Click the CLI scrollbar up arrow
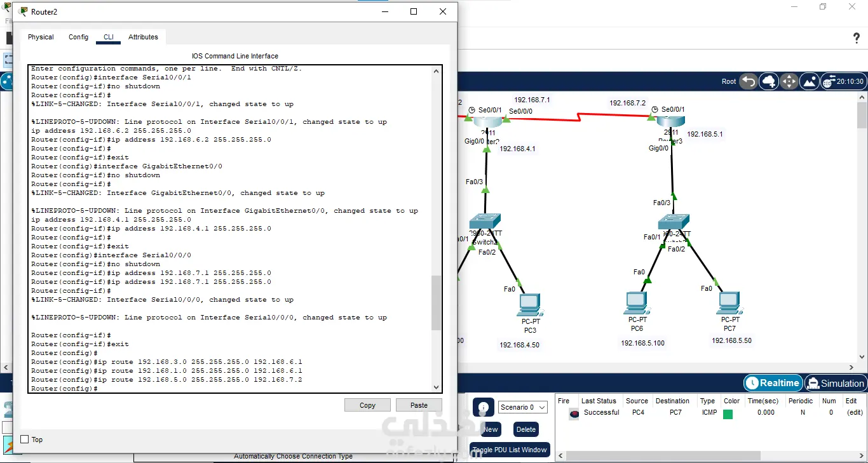868x463 pixels. [436, 71]
